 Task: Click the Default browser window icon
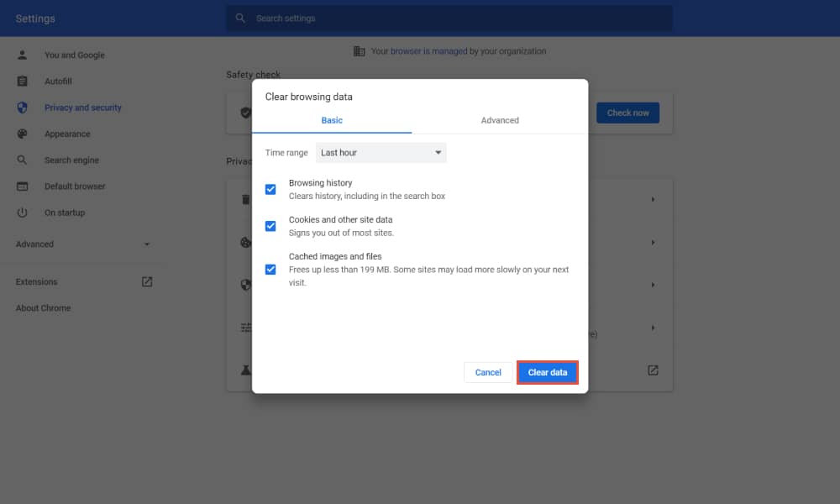22,186
